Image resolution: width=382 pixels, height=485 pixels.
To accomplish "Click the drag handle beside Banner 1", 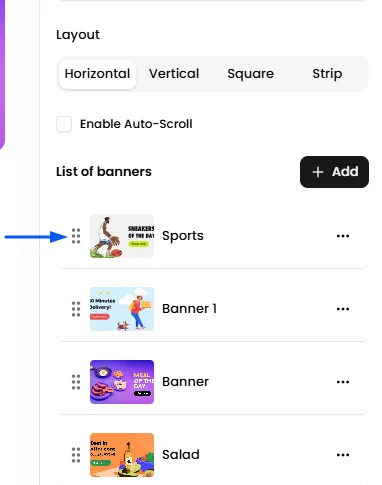I will tap(76, 309).
